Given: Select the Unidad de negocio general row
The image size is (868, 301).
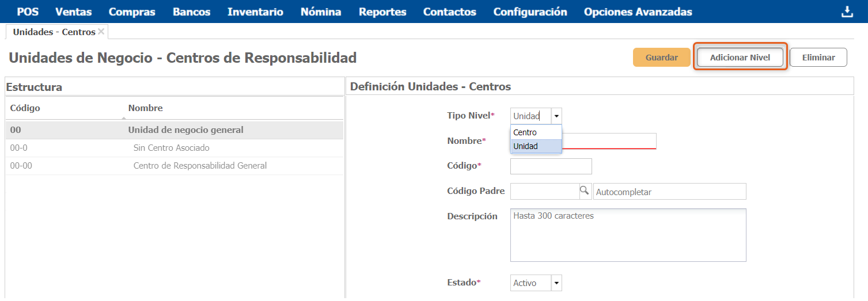Looking at the screenshot, I should tap(175, 130).
